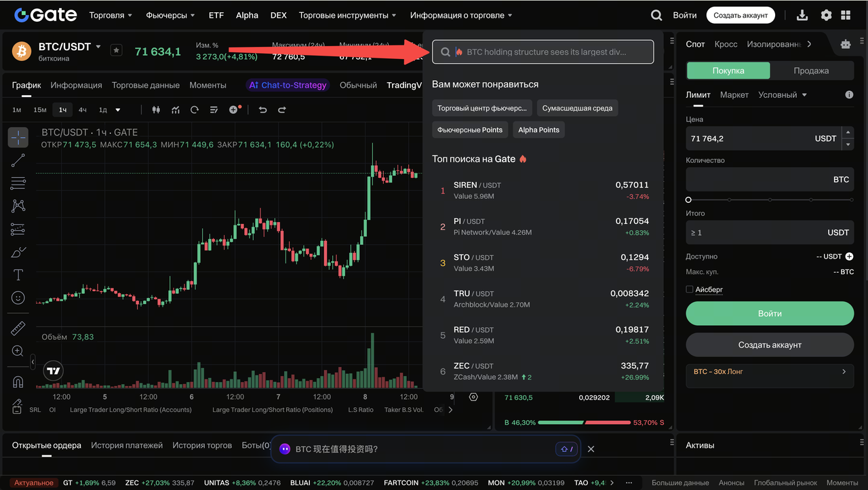868x490 pixels.
Task: Favorite BTC/USDT with the star icon
Action: click(x=117, y=50)
